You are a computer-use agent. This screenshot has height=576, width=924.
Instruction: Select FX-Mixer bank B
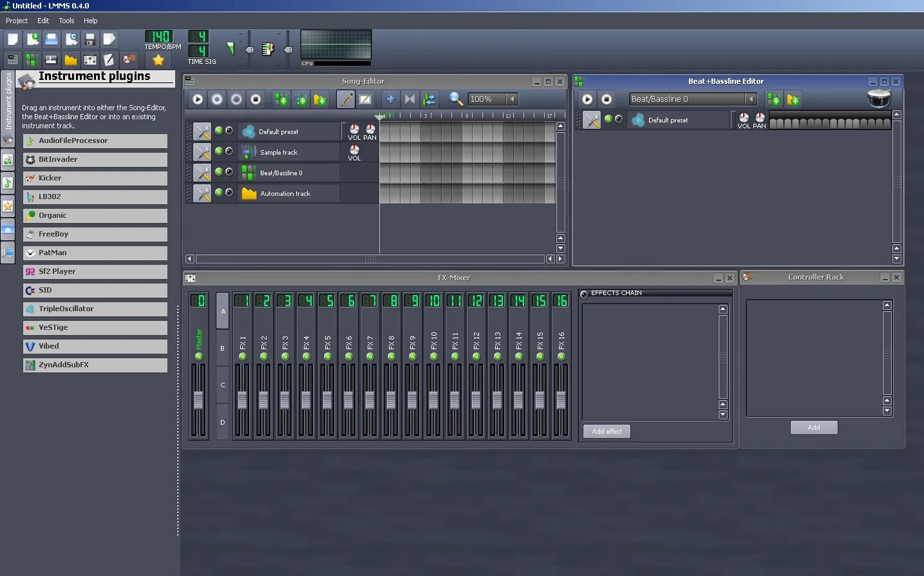click(x=222, y=348)
